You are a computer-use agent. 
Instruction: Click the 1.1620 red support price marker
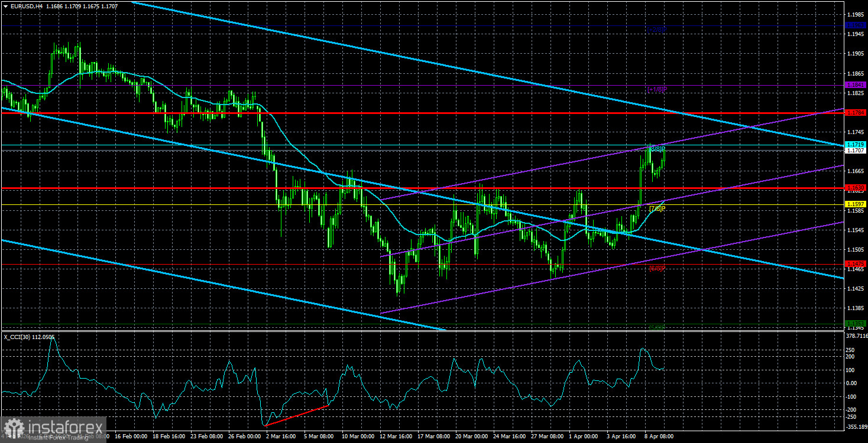[x=857, y=187]
